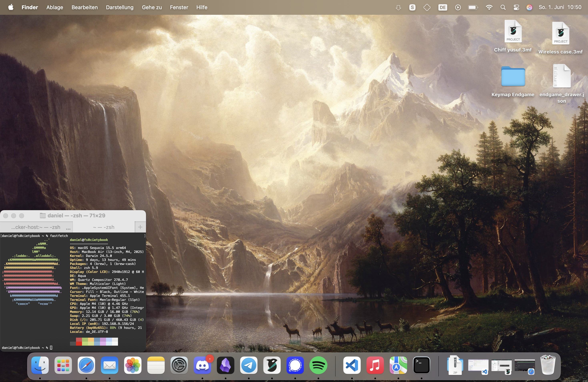The height and width of the screenshot is (382, 588).
Task: Select Chiff yusuf.3mf desktop file
Action: [x=513, y=36]
